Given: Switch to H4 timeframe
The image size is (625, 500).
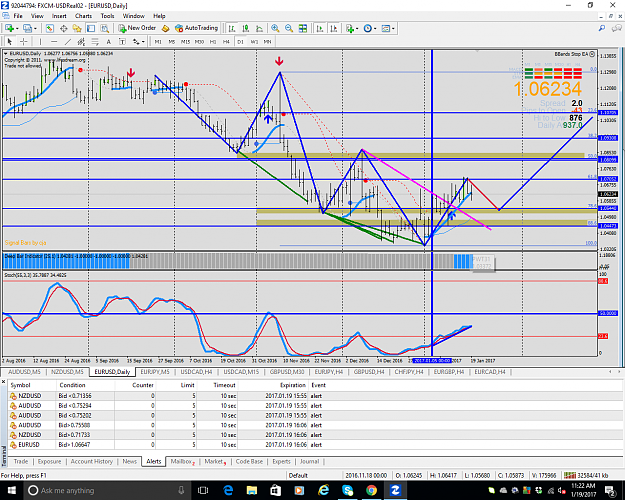Looking at the screenshot, I should [x=226, y=41].
